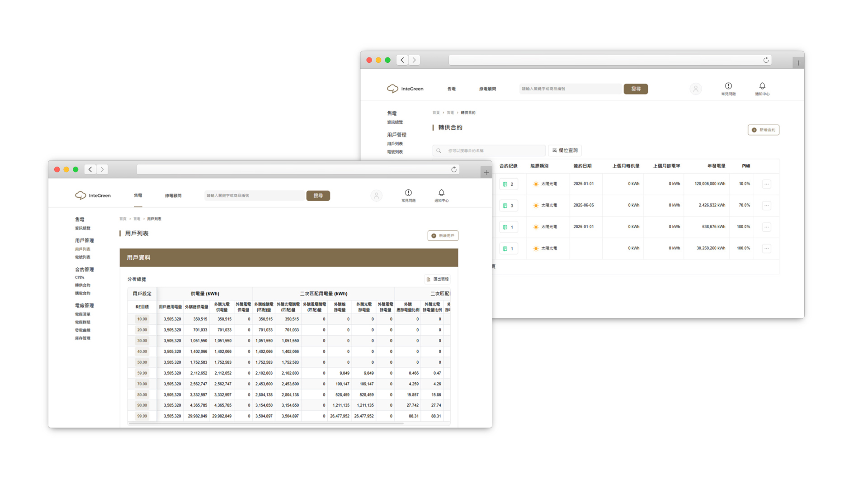Go back in the front browser window
The height and width of the screenshot is (488, 868).
coord(90,169)
